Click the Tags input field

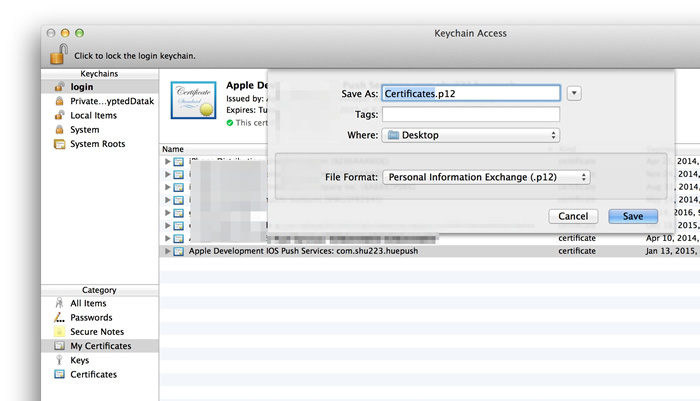click(x=471, y=114)
